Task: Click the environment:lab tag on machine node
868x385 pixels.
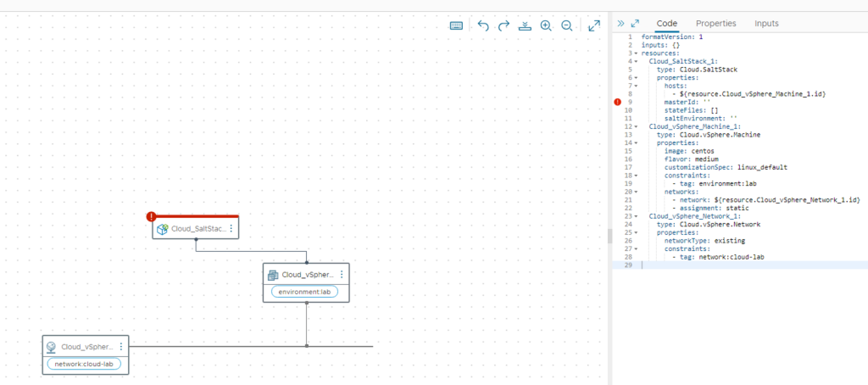Action: (x=304, y=292)
